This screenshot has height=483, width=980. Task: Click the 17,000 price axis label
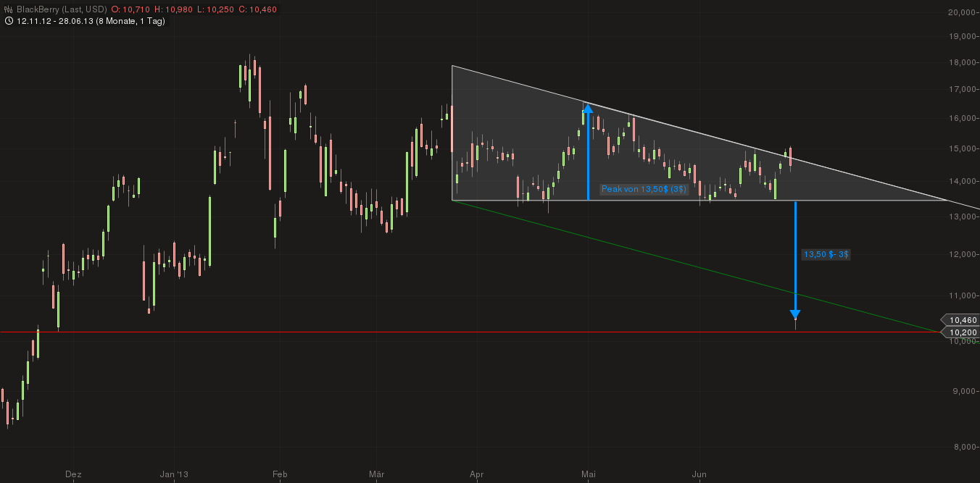click(963, 89)
